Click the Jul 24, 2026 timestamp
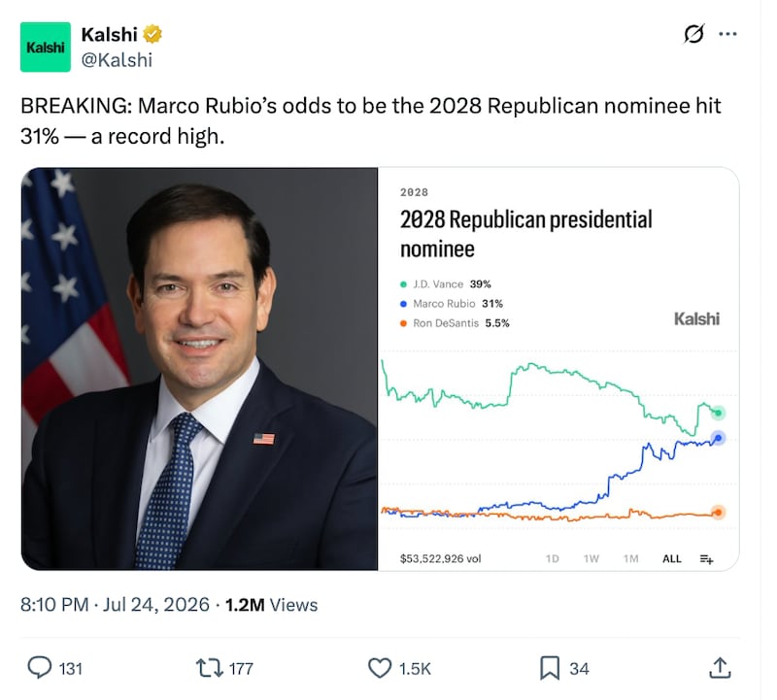Screen dimensions: 777x700 point(155,605)
